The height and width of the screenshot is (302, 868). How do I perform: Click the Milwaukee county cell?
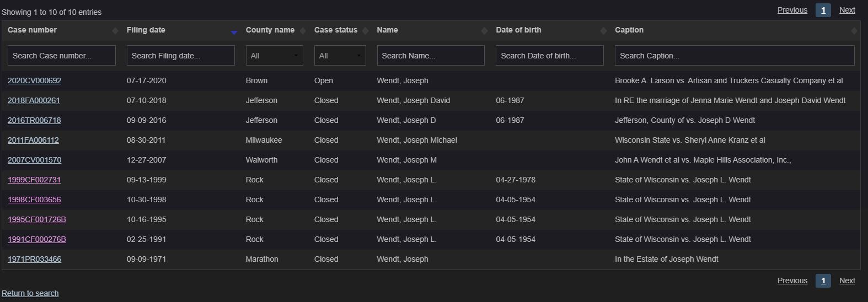264,140
